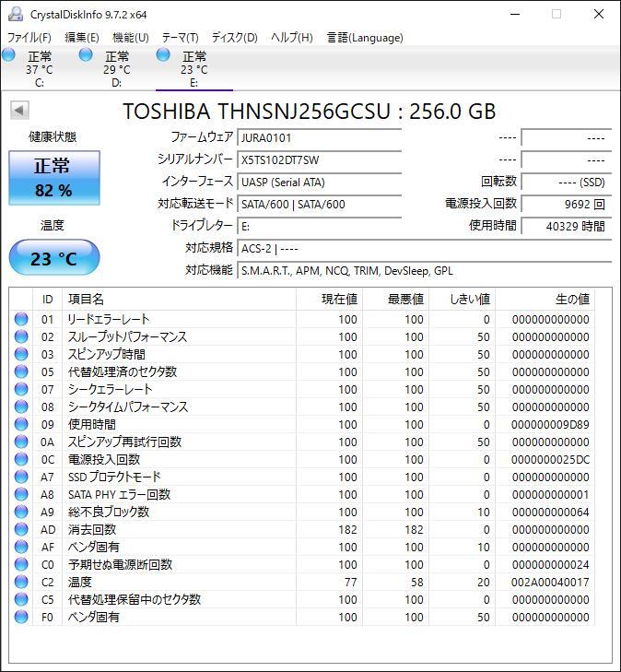Click the 項目名 column header
The width and height of the screenshot is (621, 672).
(179, 300)
